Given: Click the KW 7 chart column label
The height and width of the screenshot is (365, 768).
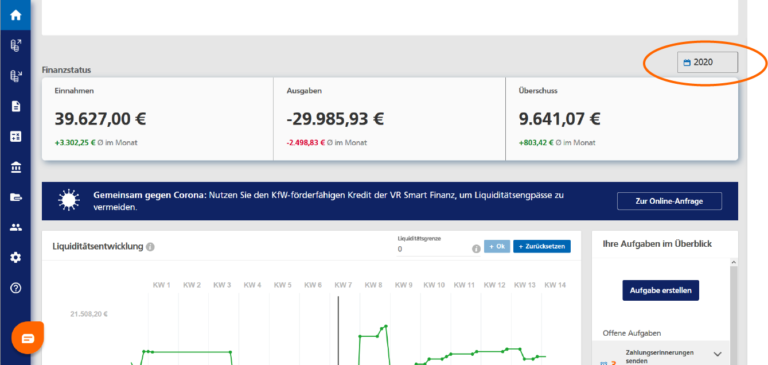Looking at the screenshot, I should tap(343, 285).
